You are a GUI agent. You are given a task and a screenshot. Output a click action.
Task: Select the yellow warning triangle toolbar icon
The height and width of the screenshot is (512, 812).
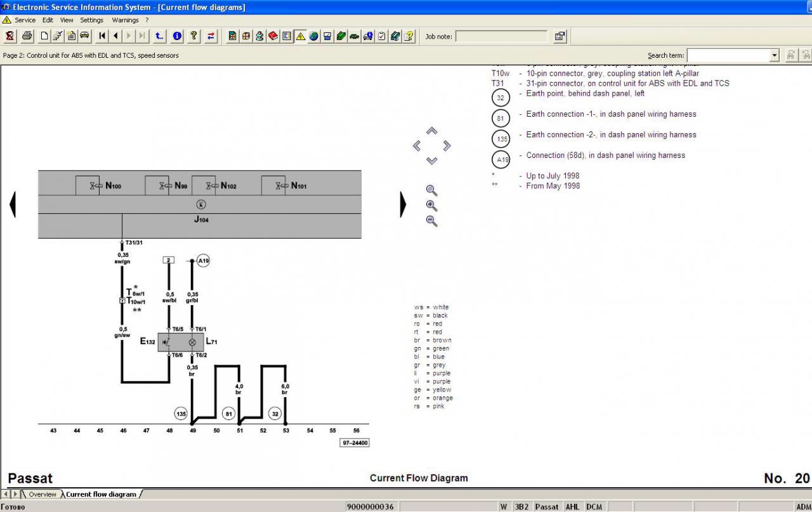(x=300, y=36)
